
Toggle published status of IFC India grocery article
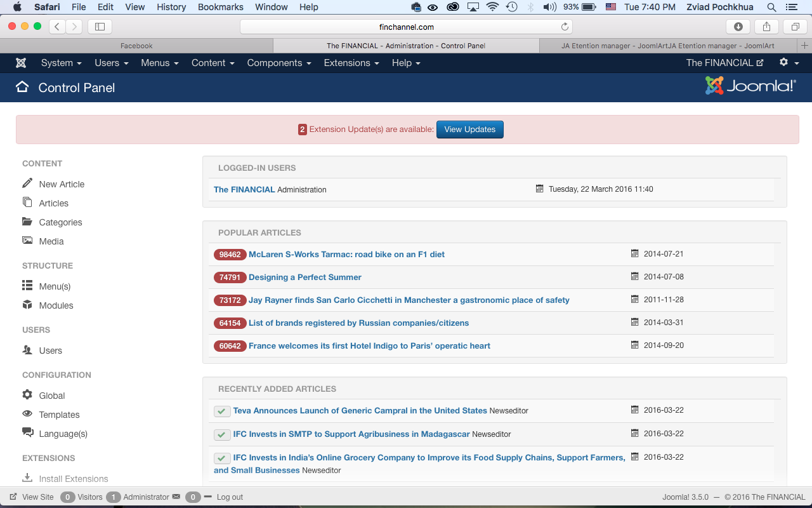[x=222, y=458]
